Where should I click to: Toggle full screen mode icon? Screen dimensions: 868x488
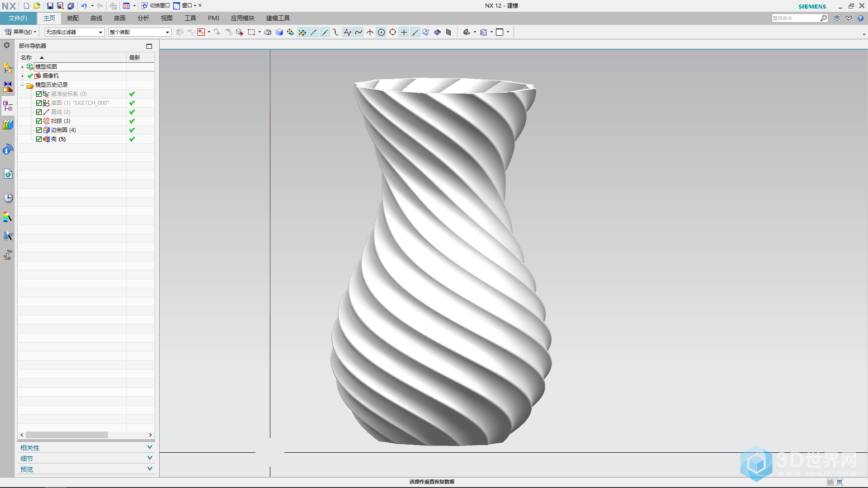pos(837,18)
